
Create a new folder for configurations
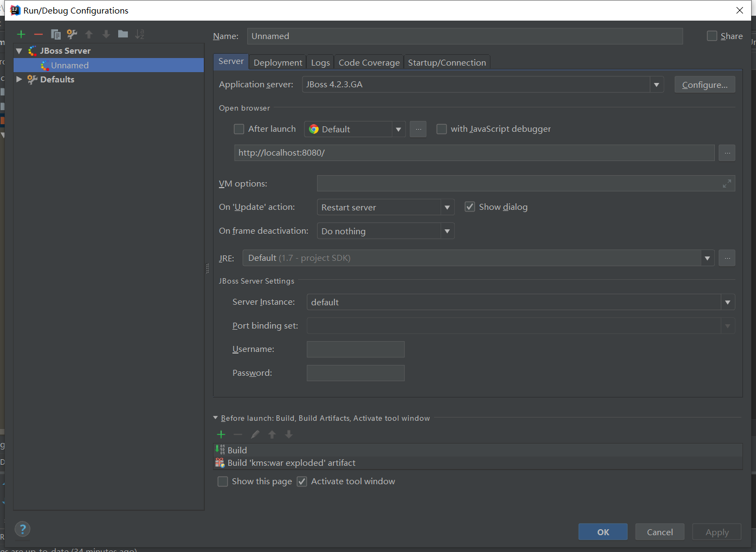tap(123, 34)
